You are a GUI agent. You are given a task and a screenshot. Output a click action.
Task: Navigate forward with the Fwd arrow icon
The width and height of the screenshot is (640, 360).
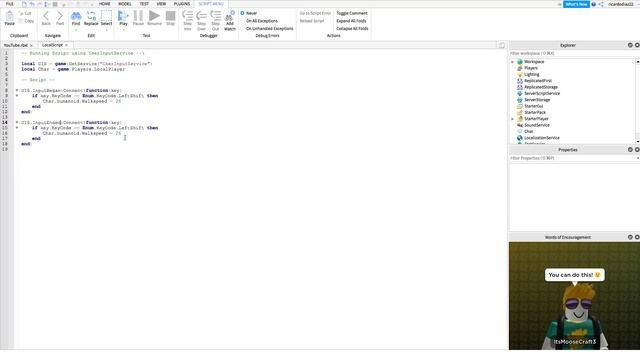[60, 16]
